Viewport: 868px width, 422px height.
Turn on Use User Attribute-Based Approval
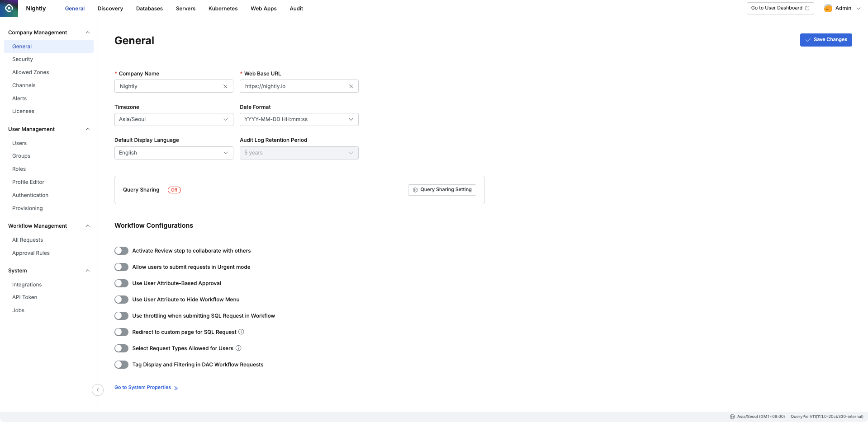tap(121, 283)
